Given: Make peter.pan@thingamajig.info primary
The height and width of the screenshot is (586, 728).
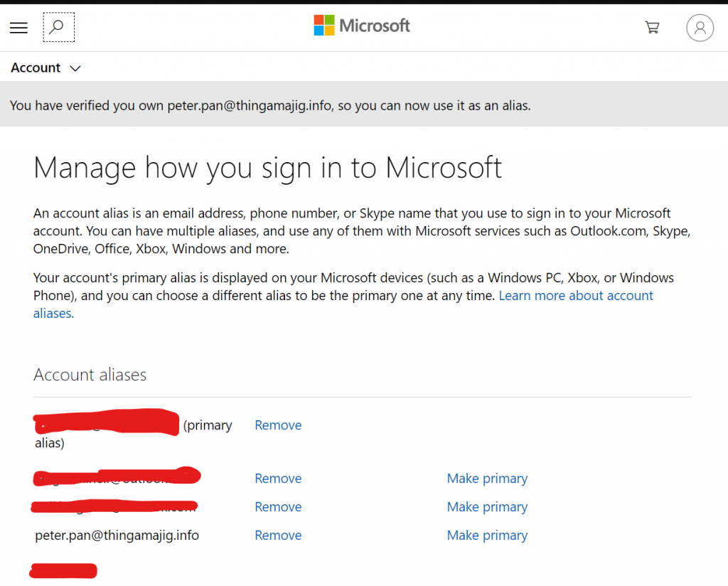Looking at the screenshot, I should (487, 536).
